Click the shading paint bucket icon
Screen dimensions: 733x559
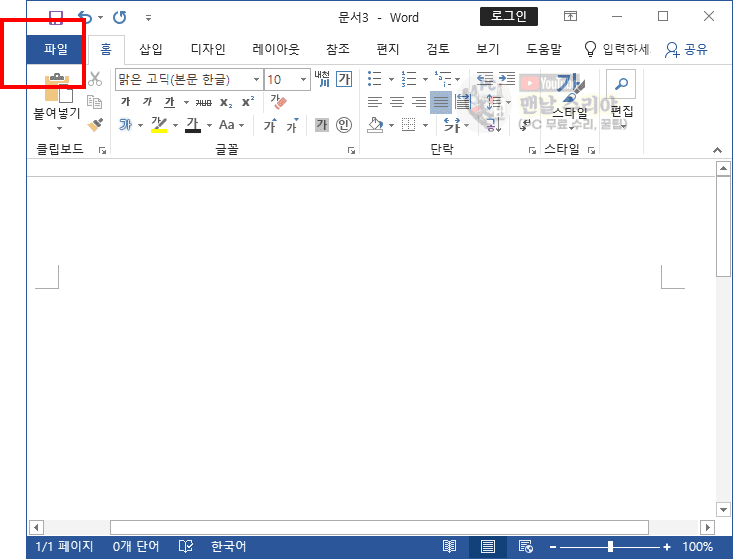[375, 125]
